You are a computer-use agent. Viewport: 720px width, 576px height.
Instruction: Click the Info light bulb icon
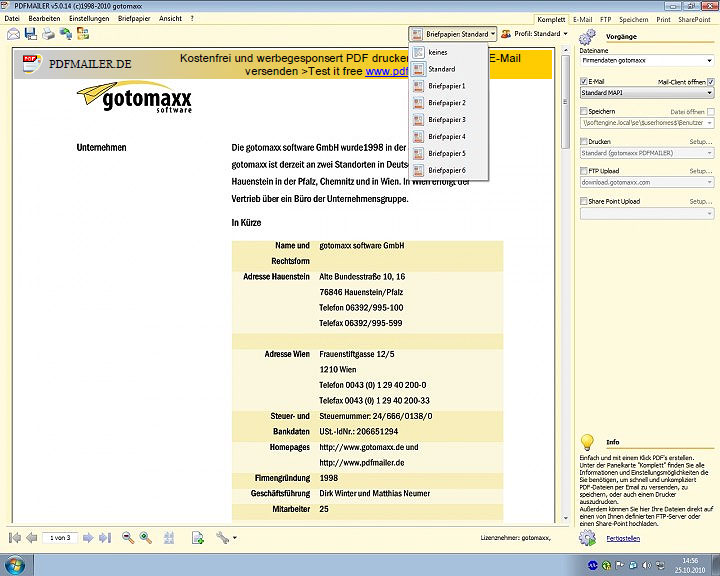click(x=587, y=442)
